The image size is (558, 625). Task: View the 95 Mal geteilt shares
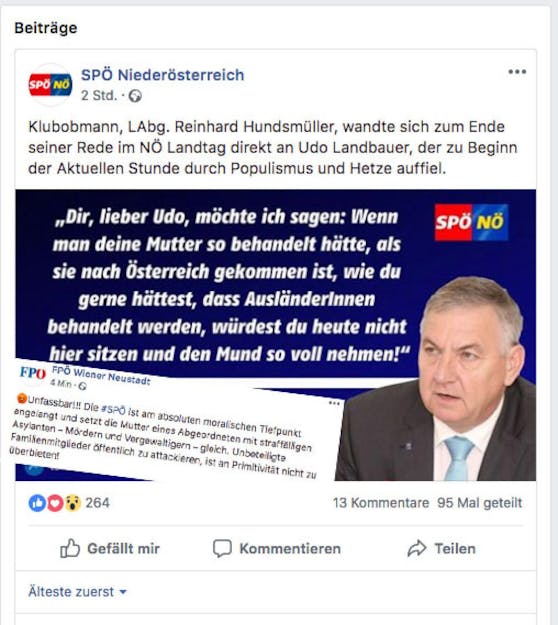pyautogui.click(x=479, y=503)
